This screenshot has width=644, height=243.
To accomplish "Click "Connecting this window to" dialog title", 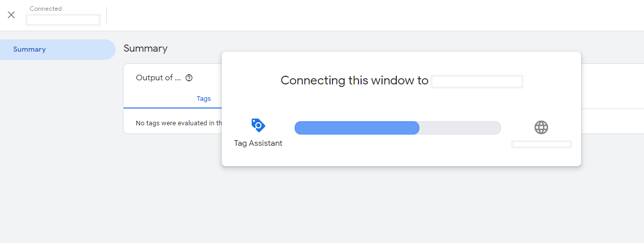I will (354, 80).
